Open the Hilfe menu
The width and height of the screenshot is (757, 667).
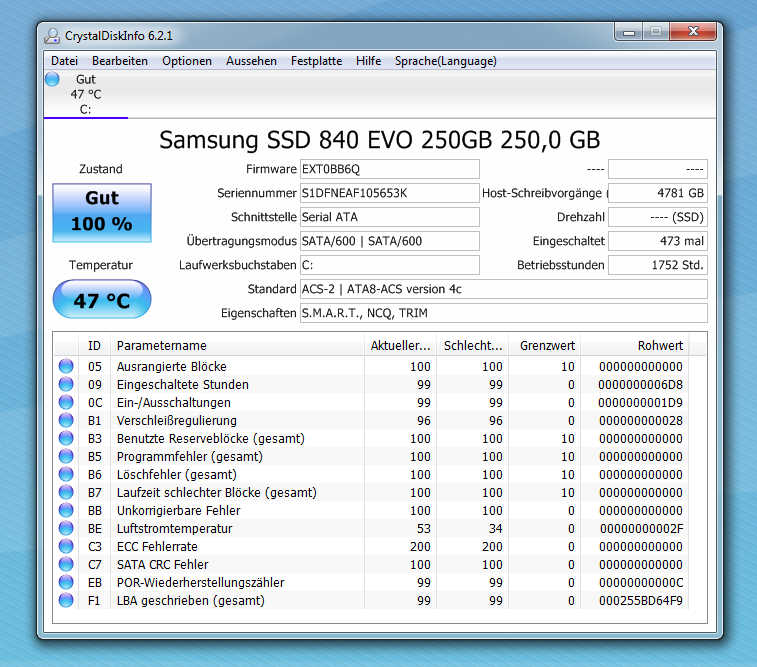click(x=368, y=61)
